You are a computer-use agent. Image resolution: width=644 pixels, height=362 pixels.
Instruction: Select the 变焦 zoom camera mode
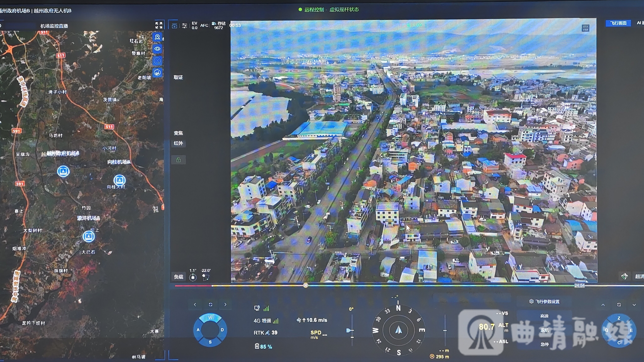click(178, 133)
